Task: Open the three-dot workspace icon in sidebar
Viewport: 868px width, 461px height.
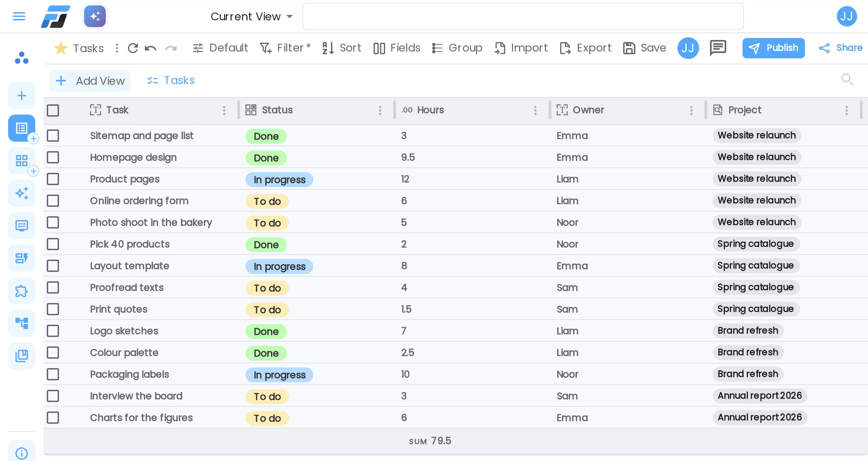Action: pos(22,58)
